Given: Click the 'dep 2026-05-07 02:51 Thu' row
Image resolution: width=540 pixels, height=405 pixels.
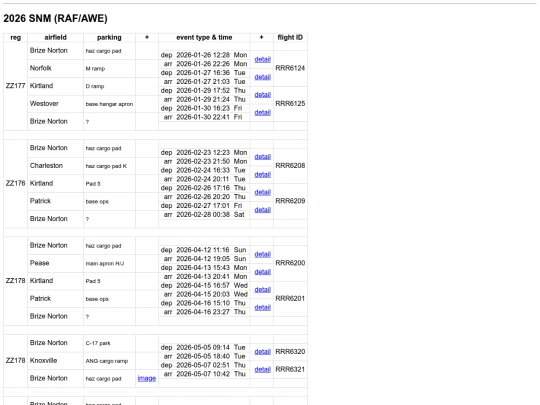Looking at the screenshot, I should click(204, 365).
